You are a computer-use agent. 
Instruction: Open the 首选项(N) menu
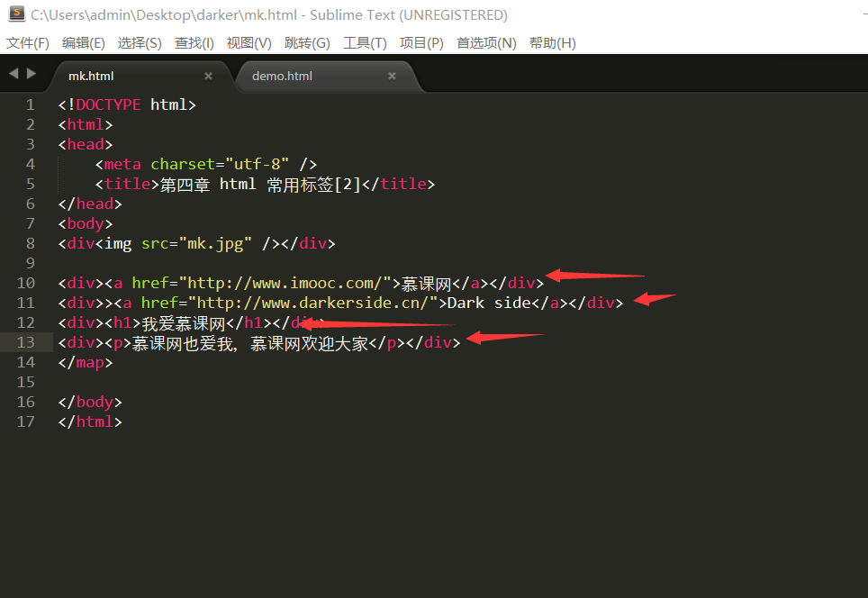[486, 43]
